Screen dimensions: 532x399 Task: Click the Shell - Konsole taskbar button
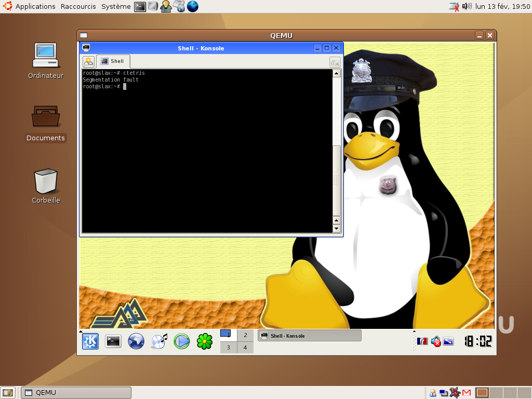pos(310,336)
